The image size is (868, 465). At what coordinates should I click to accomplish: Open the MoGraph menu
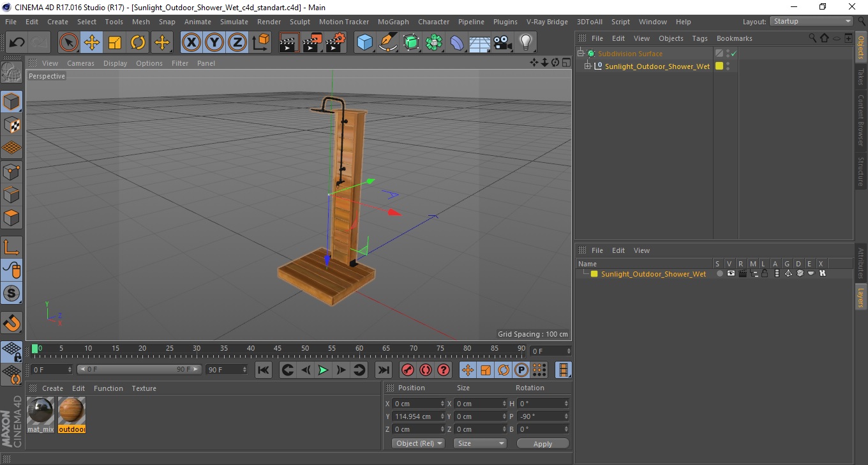393,22
